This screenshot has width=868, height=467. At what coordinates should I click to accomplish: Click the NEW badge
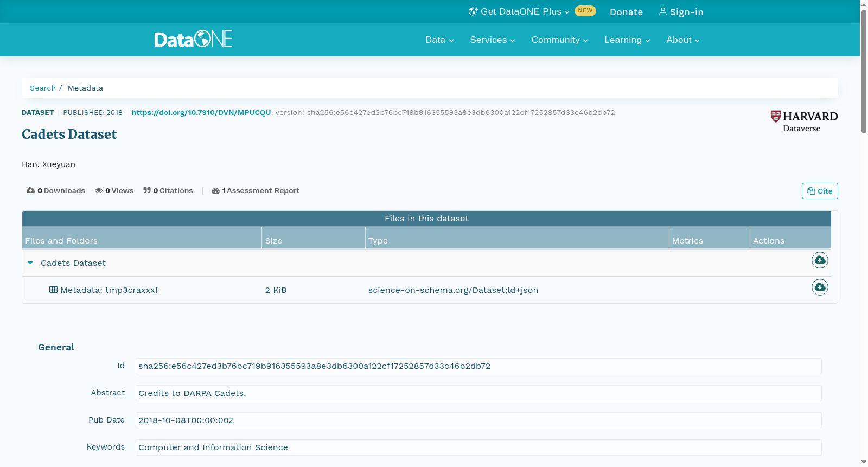[585, 11]
